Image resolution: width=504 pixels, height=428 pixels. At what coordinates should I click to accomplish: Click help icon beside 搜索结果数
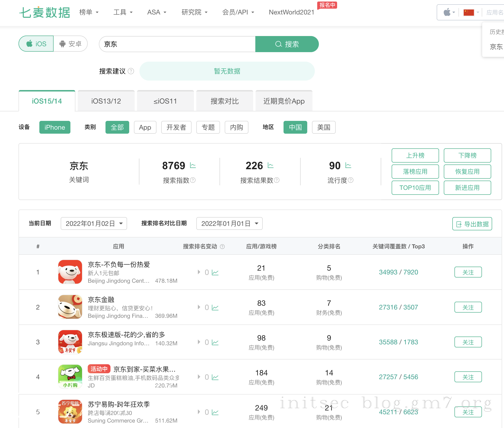click(277, 180)
